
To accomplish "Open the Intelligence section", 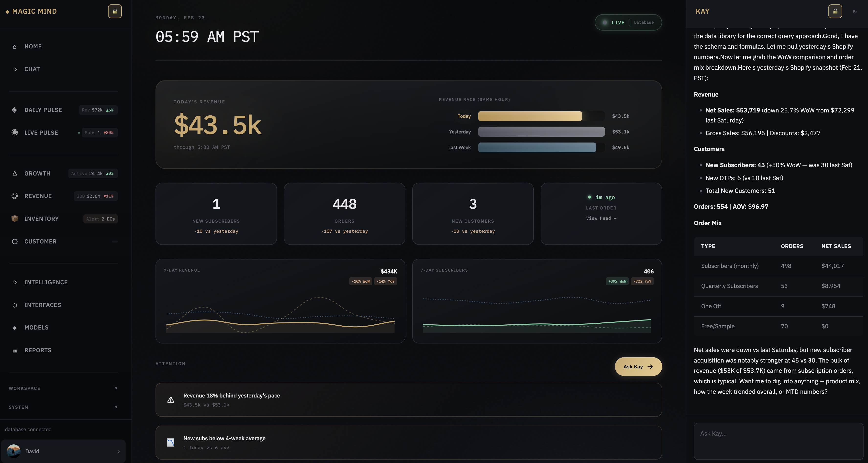I will pyautogui.click(x=46, y=282).
